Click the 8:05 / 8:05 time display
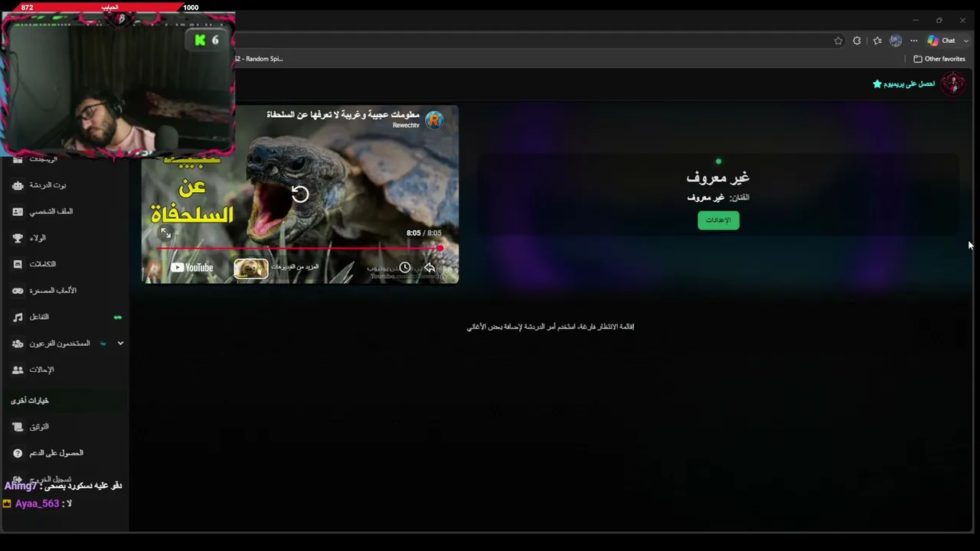This screenshot has width=980, height=551. 423,233
